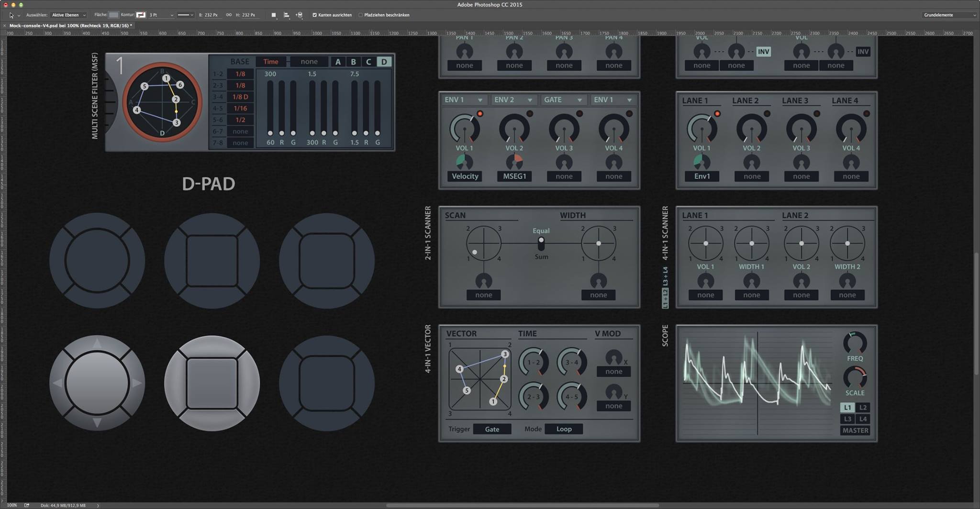
Task: Enable Pfadziehen beschränken checkbox
Action: click(x=360, y=15)
